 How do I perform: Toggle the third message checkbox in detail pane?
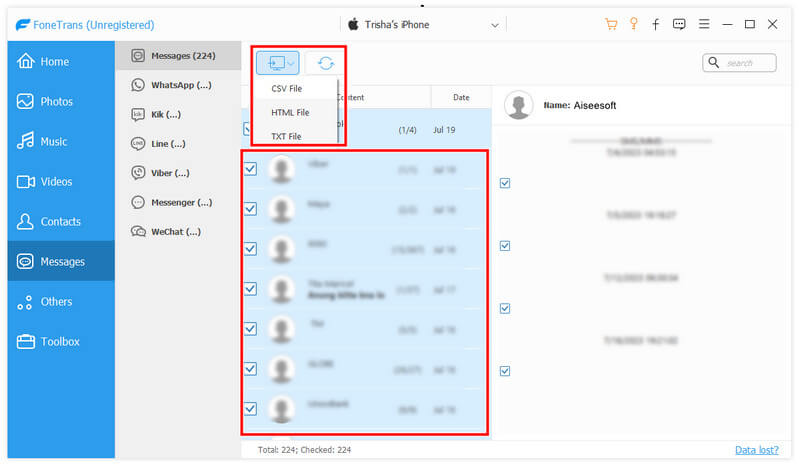click(505, 308)
